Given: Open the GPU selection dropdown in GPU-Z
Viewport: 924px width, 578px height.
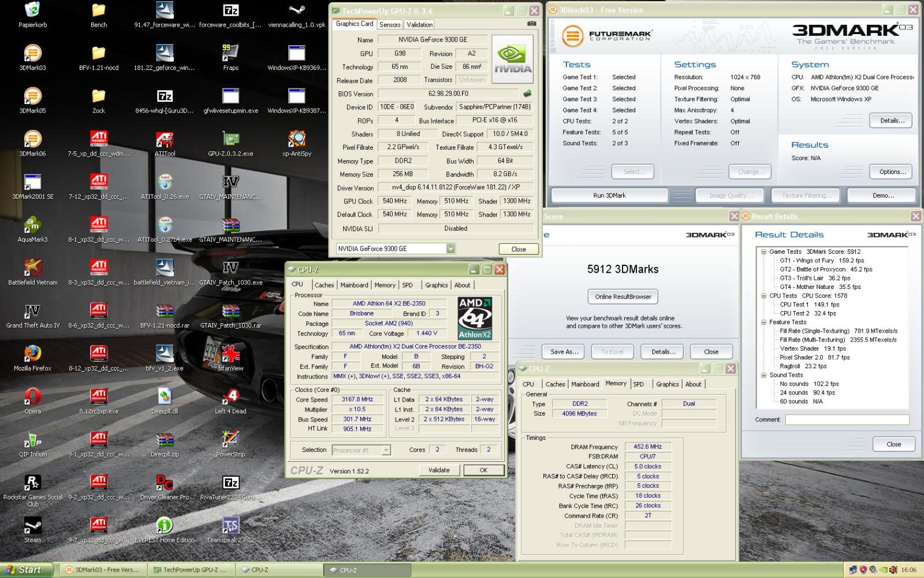Looking at the screenshot, I should pyautogui.click(x=450, y=249).
